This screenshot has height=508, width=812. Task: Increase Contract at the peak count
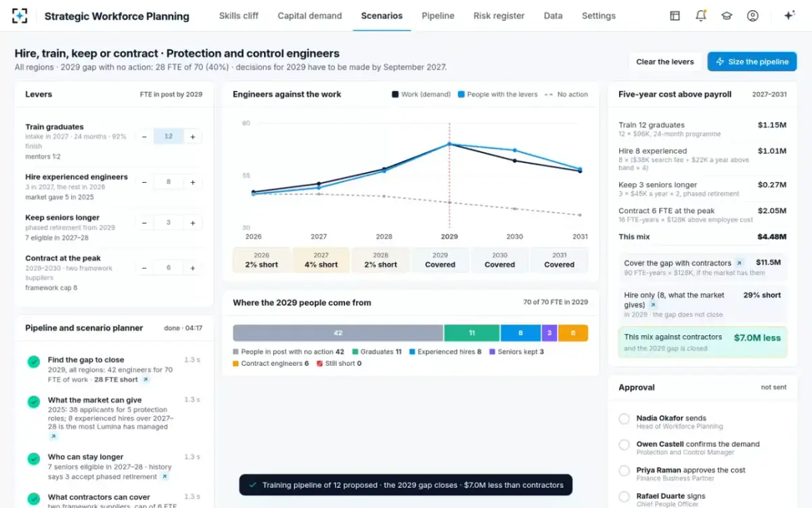click(192, 268)
